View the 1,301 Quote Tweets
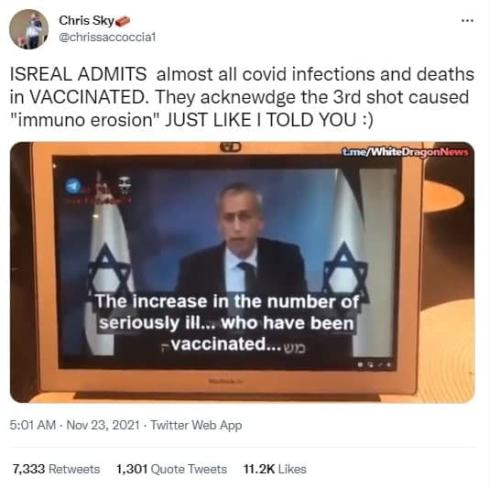The height and width of the screenshot is (488, 500). pyautogui.click(x=171, y=469)
